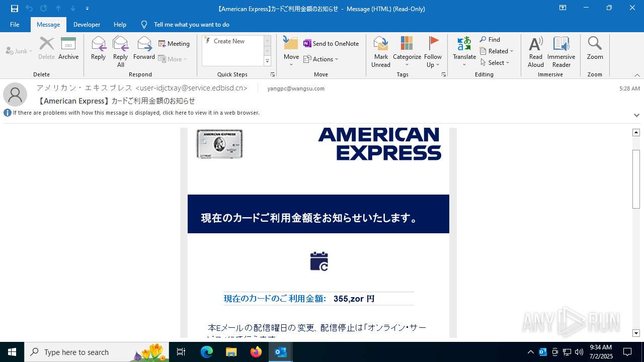Switch to the Message ribbon tab
The width and height of the screenshot is (644, 362).
point(48,24)
